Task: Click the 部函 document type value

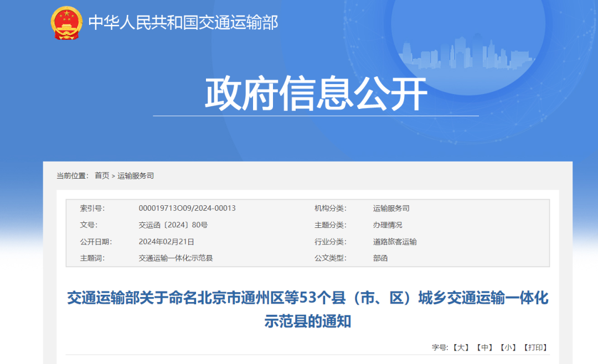Action: (x=380, y=258)
